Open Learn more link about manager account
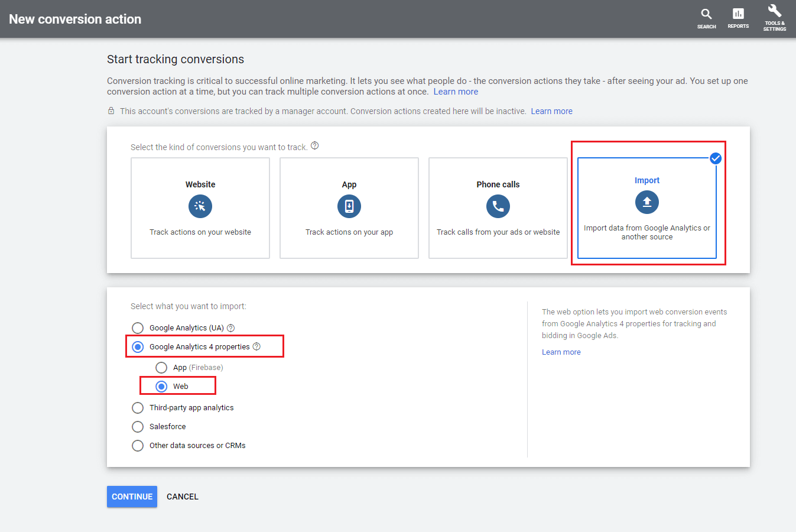796x532 pixels. click(x=551, y=111)
